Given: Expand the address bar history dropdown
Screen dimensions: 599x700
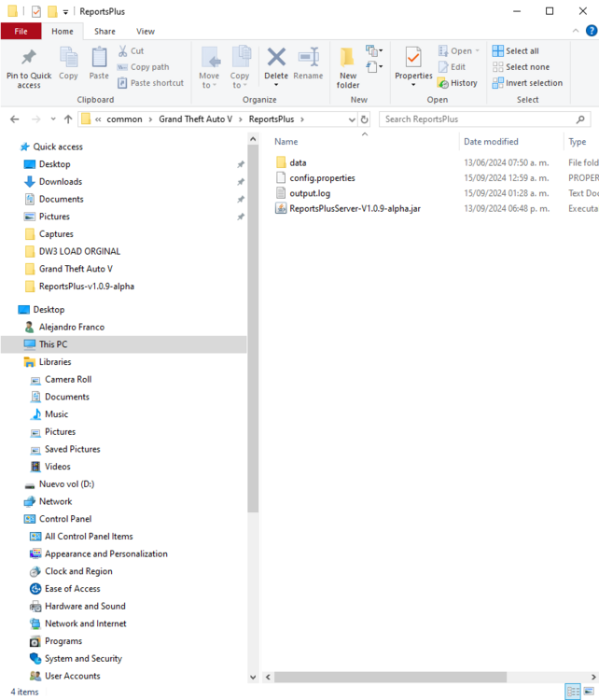Looking at the screenshot, I should [352, 119].
